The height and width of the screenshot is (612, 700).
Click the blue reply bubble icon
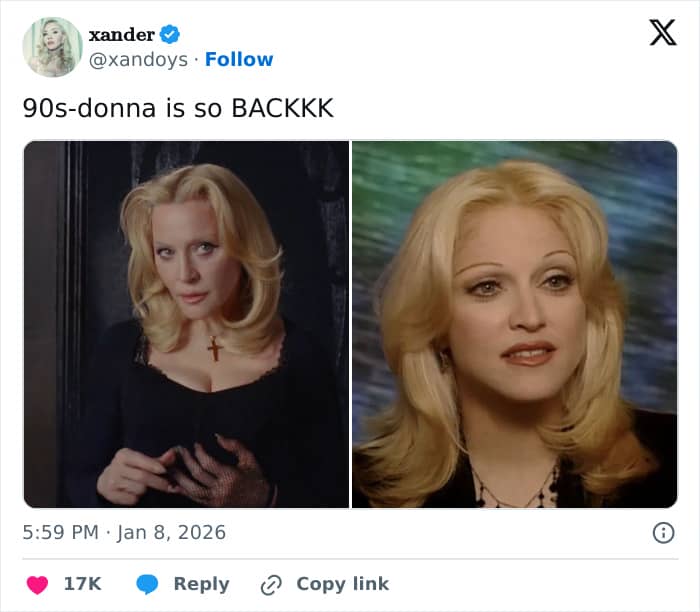[x=147, y=584]
